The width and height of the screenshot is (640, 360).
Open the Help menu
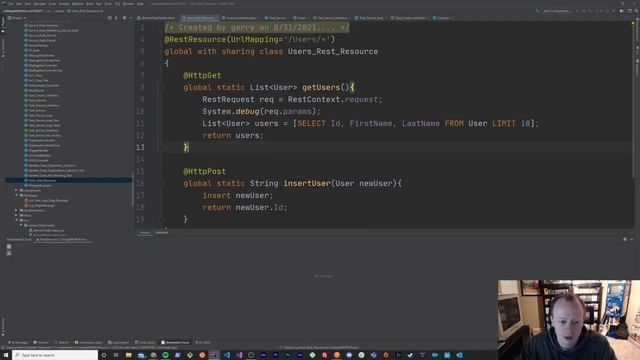[140, 4]
